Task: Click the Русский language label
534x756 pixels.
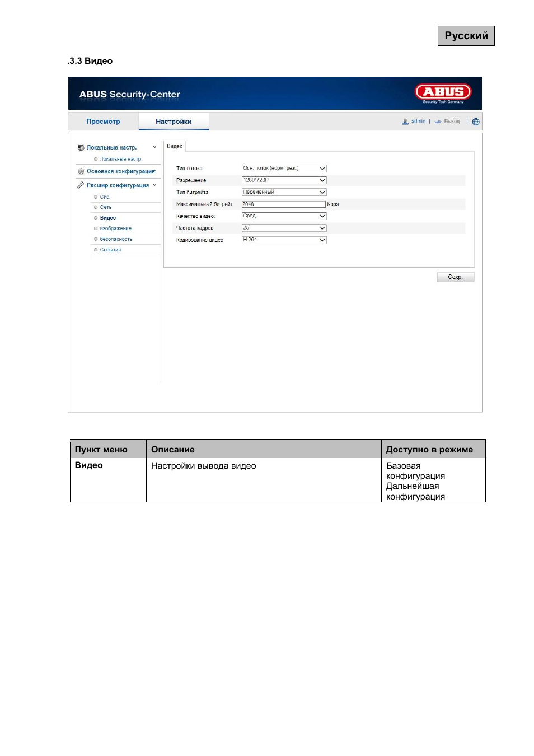Action: (x=466, y=36)
